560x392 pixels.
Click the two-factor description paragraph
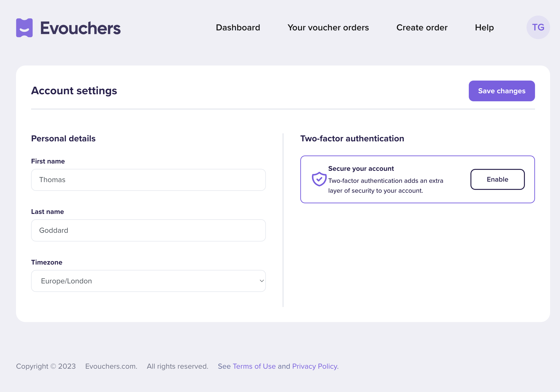click(x=386, y=186)
